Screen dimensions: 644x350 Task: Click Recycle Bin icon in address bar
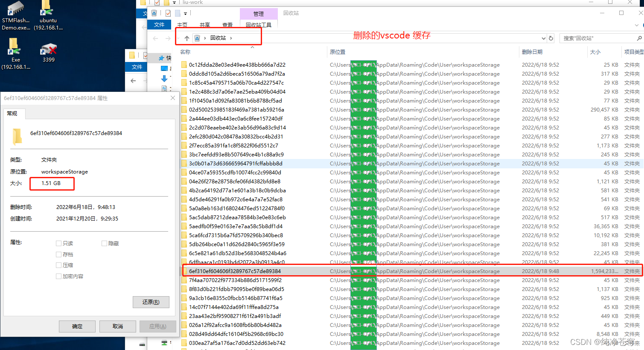[x=197, y=38]
